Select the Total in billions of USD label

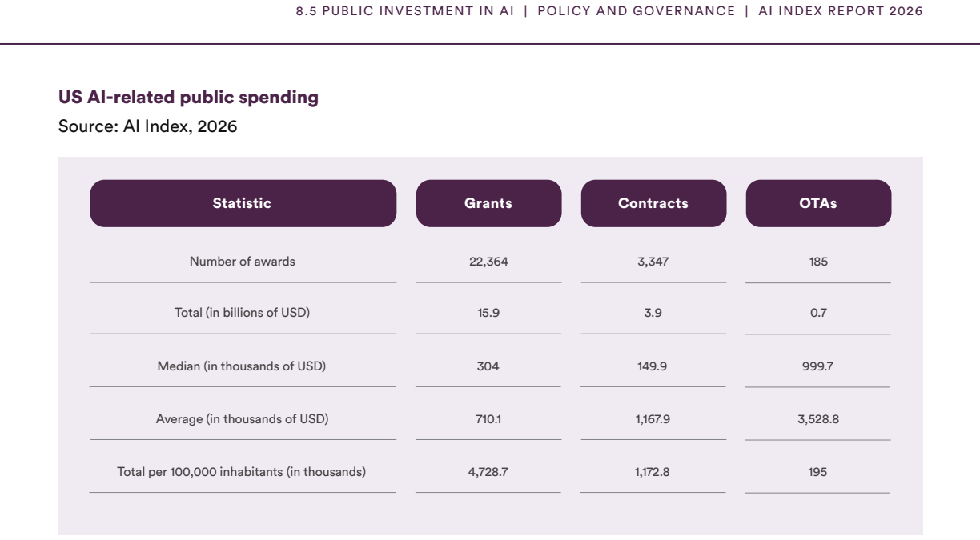click(x=243, y=313)
